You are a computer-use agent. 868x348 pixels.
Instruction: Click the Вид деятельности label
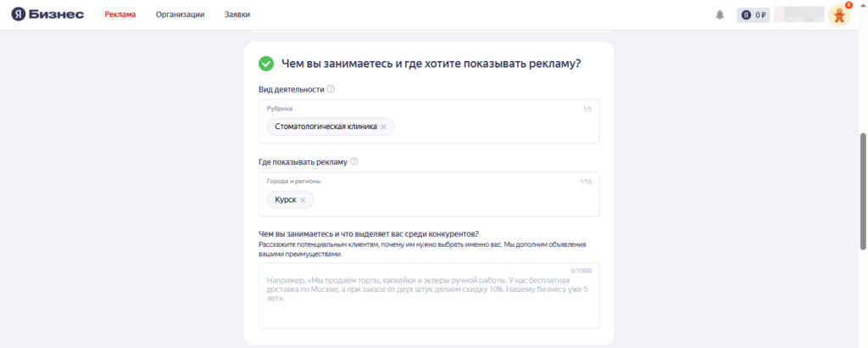pos(292,89)
